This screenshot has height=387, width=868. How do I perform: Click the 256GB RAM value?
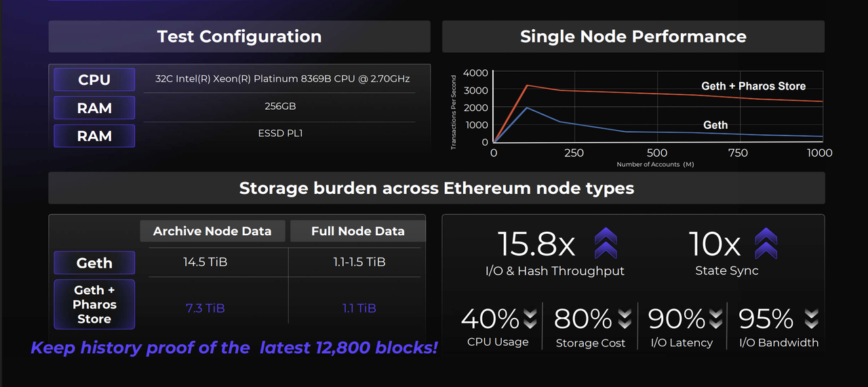click(x=280, y=106)
